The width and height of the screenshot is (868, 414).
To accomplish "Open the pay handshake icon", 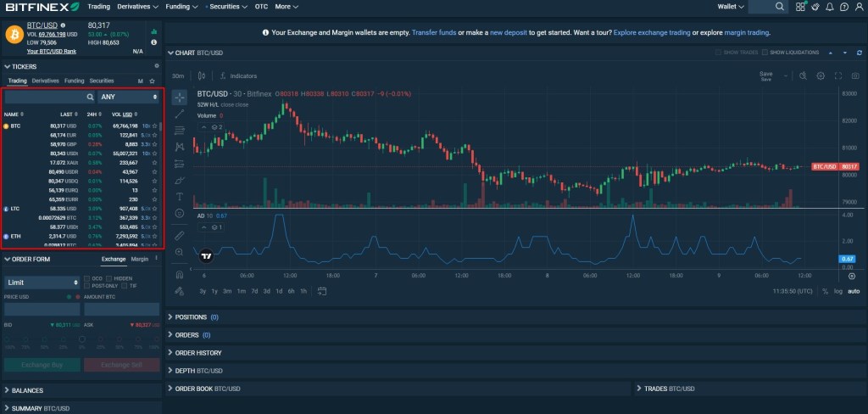I will coord(815,7).
